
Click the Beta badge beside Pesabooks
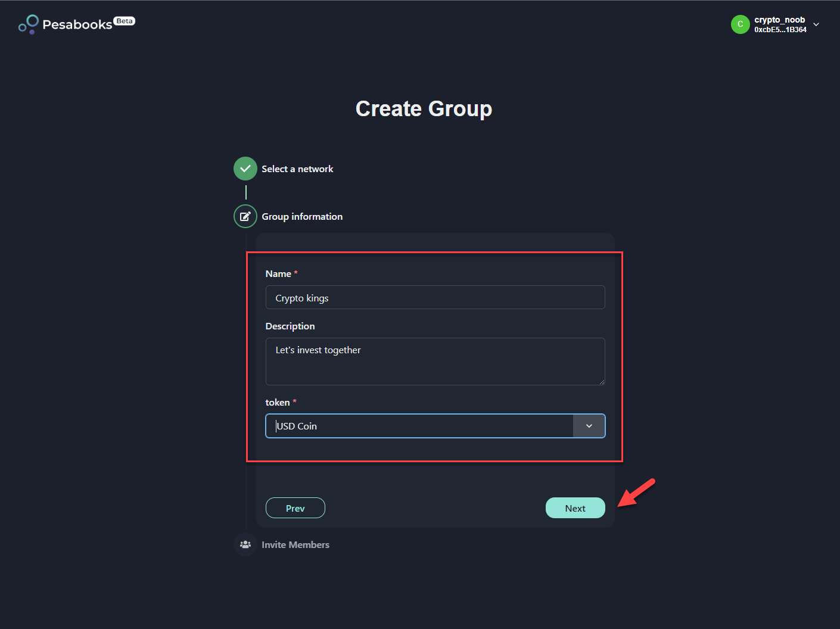click(x=125, y=21)
